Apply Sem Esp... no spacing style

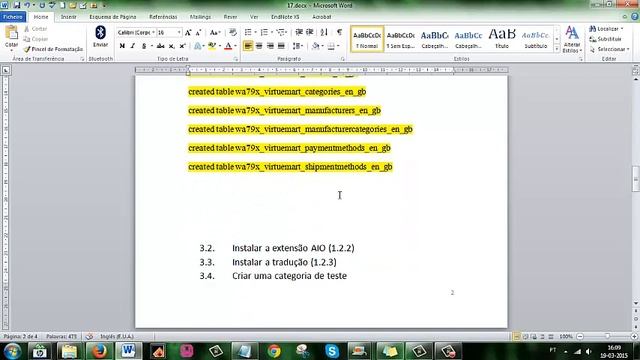coord(400,39)
